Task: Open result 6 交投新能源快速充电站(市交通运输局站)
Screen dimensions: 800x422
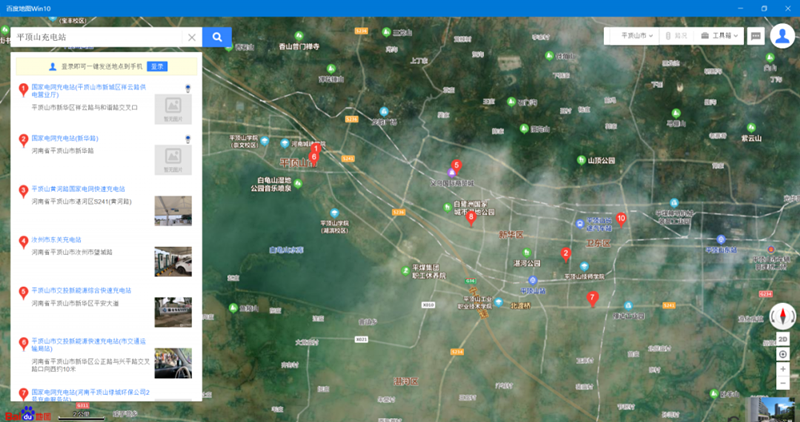Action: [x=89, y=344]
